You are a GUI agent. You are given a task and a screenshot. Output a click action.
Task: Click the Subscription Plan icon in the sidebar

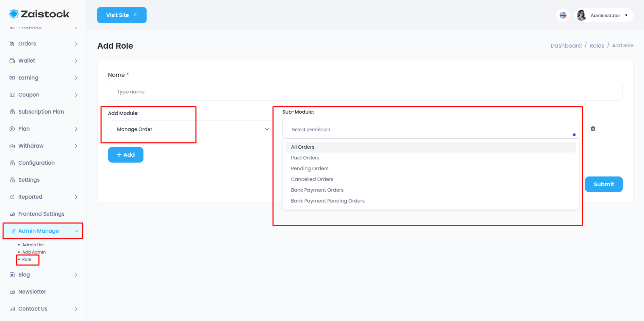[x=12, y=112]
